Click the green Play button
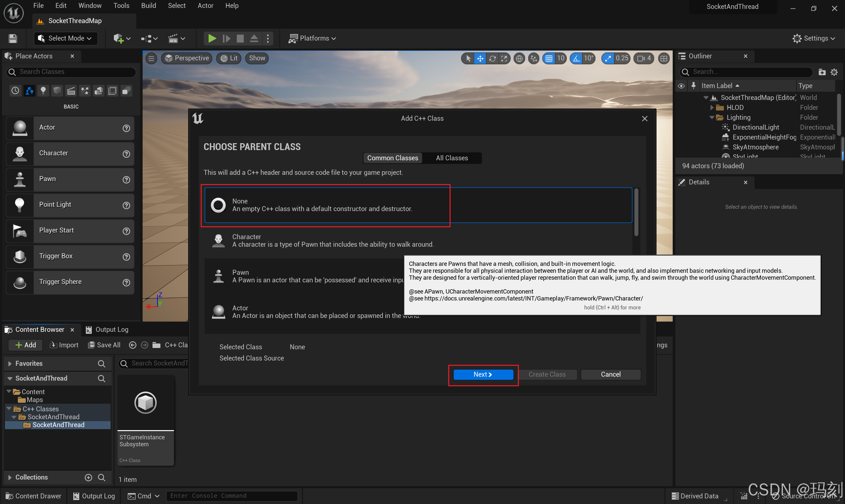The height and width of the screenshot is (504, 845). [212, 38]
